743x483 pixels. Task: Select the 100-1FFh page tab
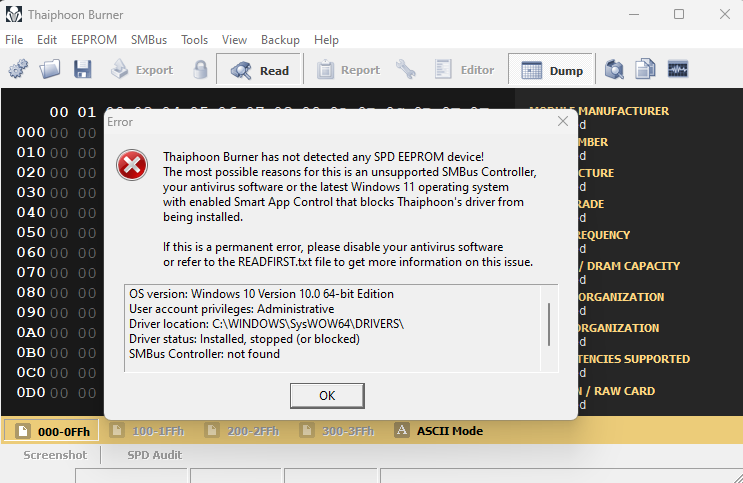pos(147,431)
